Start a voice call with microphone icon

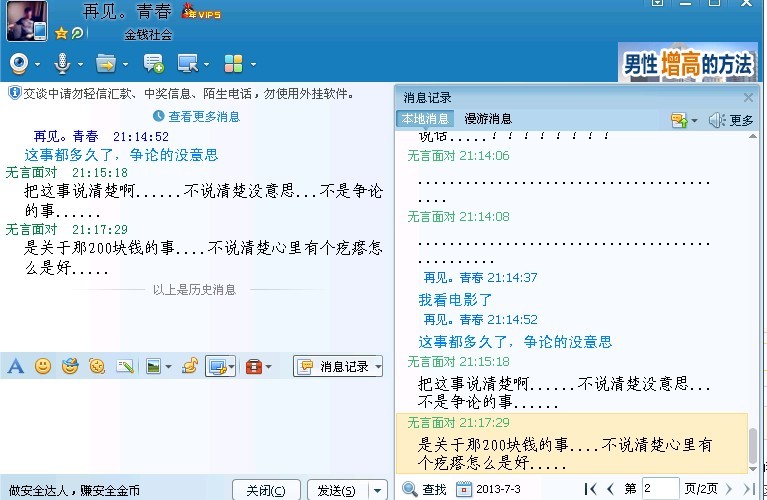click(62, 64)
